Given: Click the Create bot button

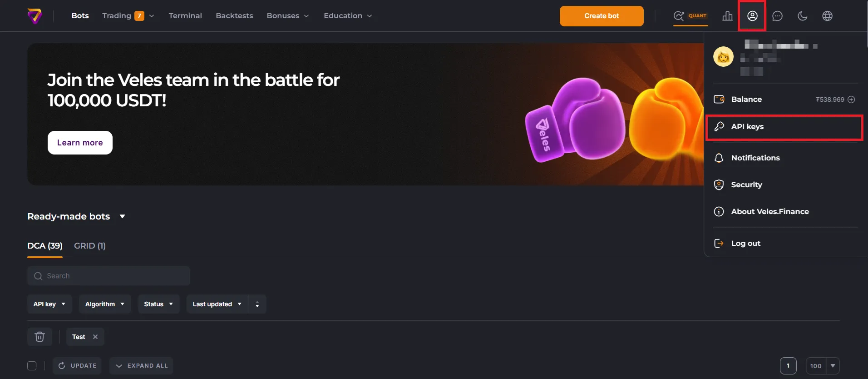Looking at the screenshot, I should click(602, 16).
